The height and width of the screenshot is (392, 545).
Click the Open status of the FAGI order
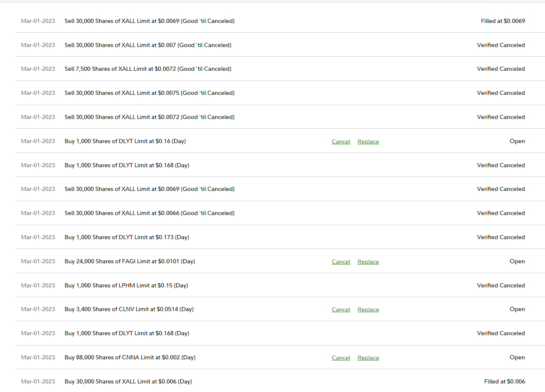click(517, 261)
